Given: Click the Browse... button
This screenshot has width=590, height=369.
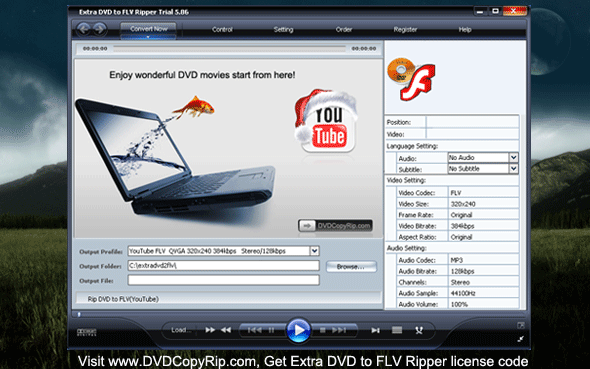Looking at the screenshot, I should [351, 266].
